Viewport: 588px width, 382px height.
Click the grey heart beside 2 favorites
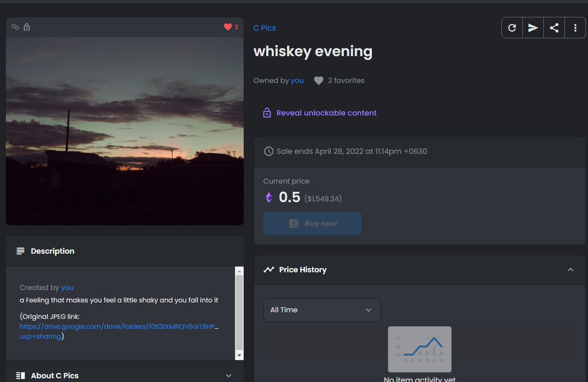318,80
